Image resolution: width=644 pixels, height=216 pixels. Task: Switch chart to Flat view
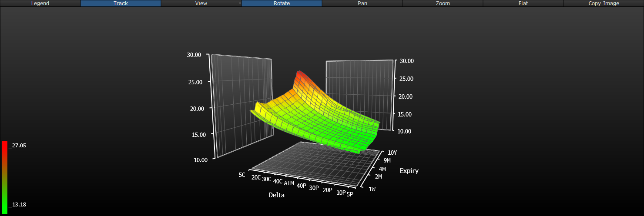(x=523, y=3)
